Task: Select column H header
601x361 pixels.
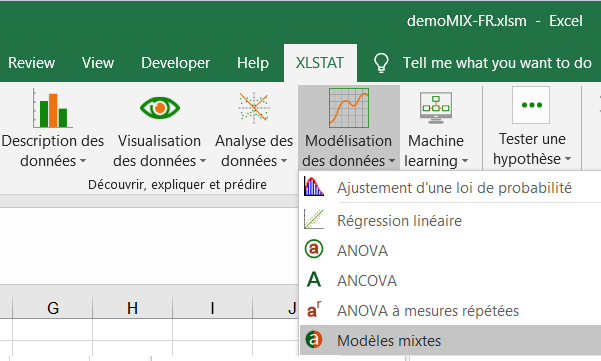Action: (x=132, y=308)
